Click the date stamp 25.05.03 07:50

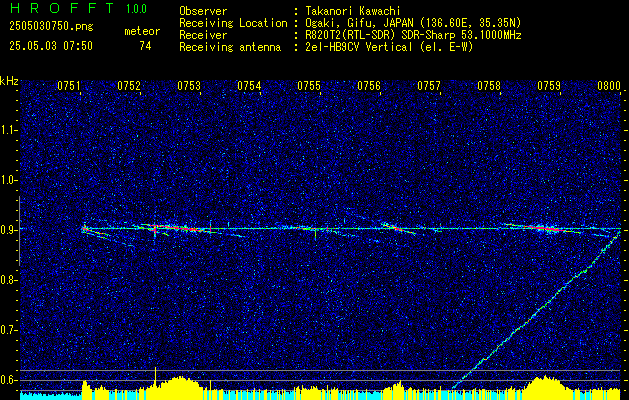click(x=51, y=46)
